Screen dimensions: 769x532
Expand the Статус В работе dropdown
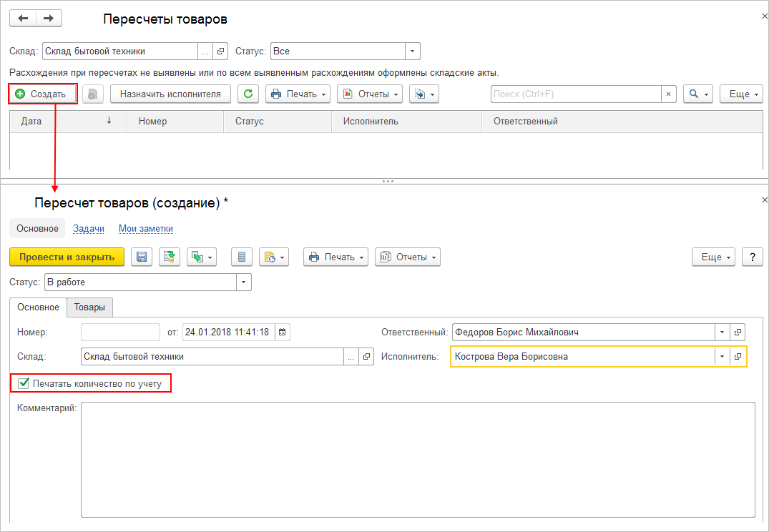(x=244, y=282)
